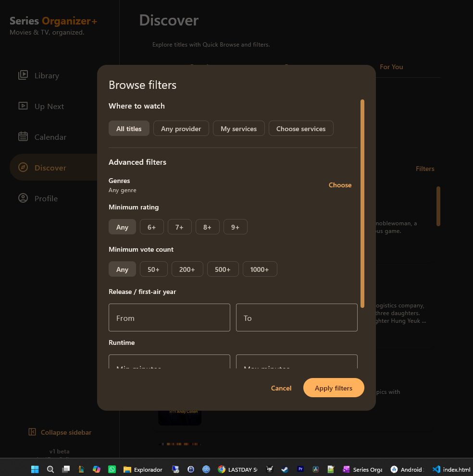Viewport: 473px width, 476px height.
Task: Set minimum vote count to 500+
Action: click(223, 269)
